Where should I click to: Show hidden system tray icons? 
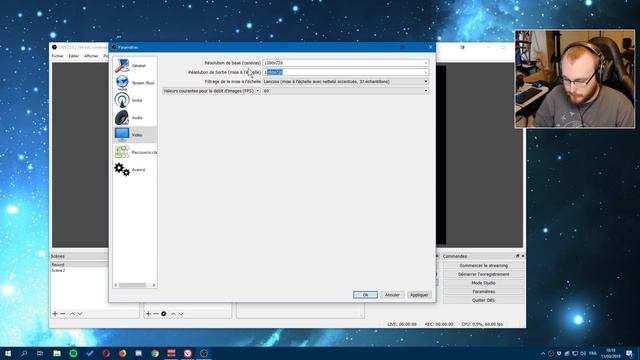tap(543, 353)
